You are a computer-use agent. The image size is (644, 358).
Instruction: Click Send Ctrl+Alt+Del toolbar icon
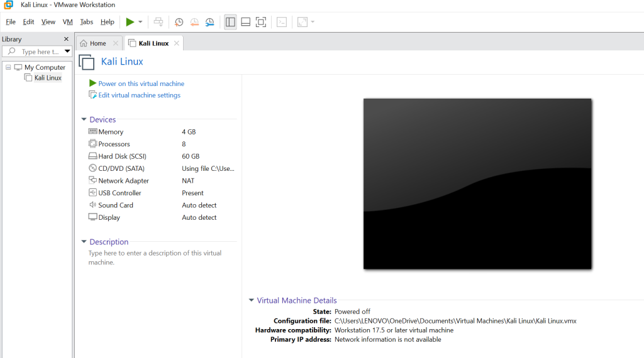(158, 22)
